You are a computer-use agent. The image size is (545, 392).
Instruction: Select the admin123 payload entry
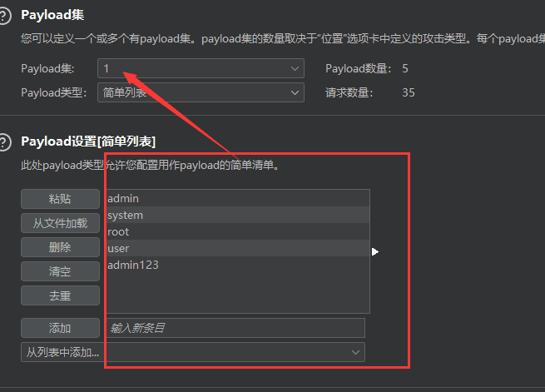(236, 265)
